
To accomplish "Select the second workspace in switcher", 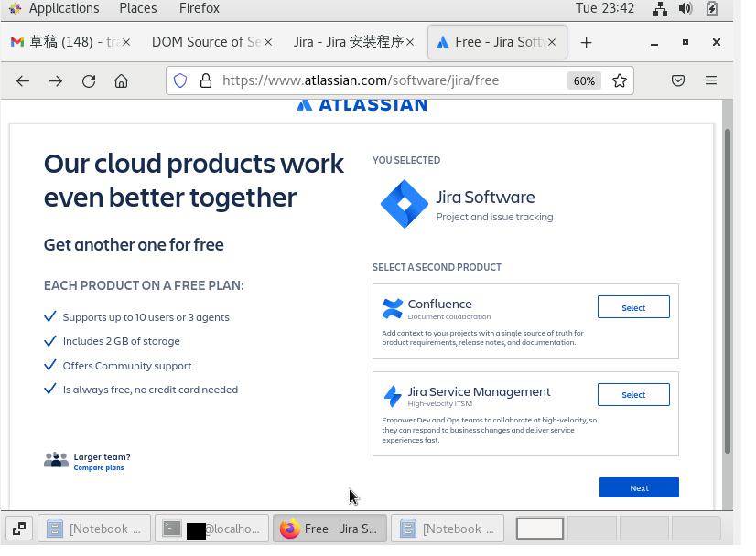I will 592,529.
